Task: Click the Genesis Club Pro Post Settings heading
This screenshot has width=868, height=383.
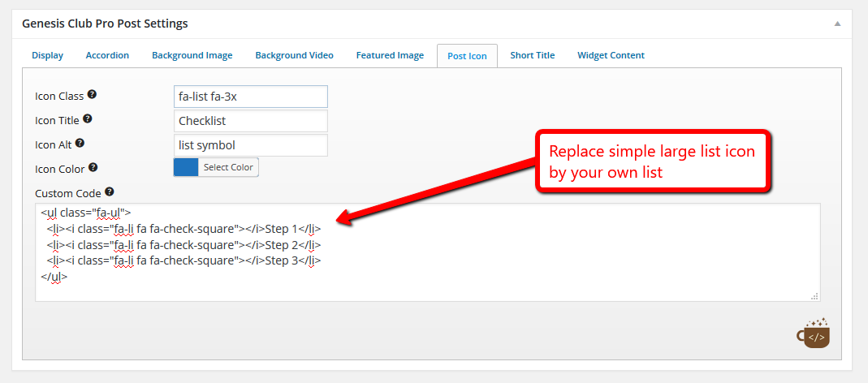Action: [x=105, y=24]
